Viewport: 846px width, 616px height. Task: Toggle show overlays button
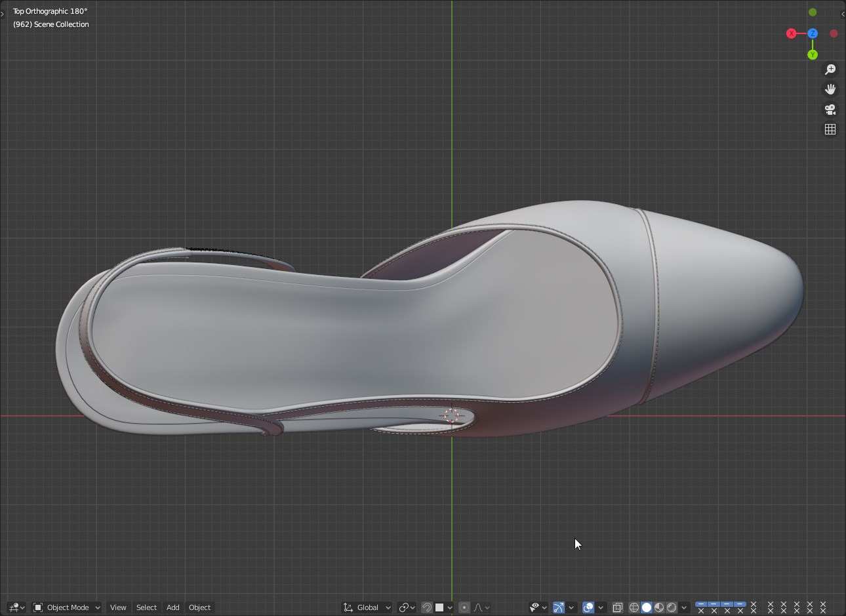click(x=588, y=607)
